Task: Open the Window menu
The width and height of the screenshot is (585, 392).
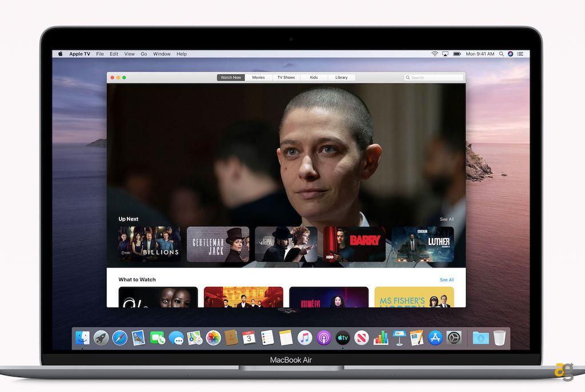Action: pyautogui.click(x=162, y=54)
